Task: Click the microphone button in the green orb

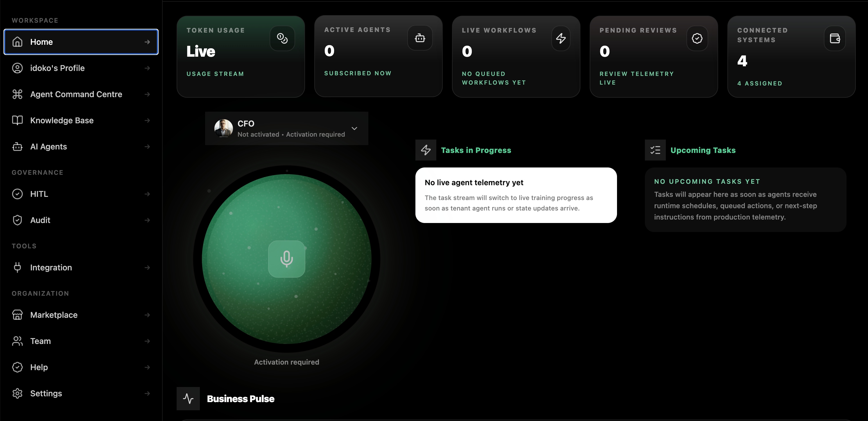Action: 286,259
